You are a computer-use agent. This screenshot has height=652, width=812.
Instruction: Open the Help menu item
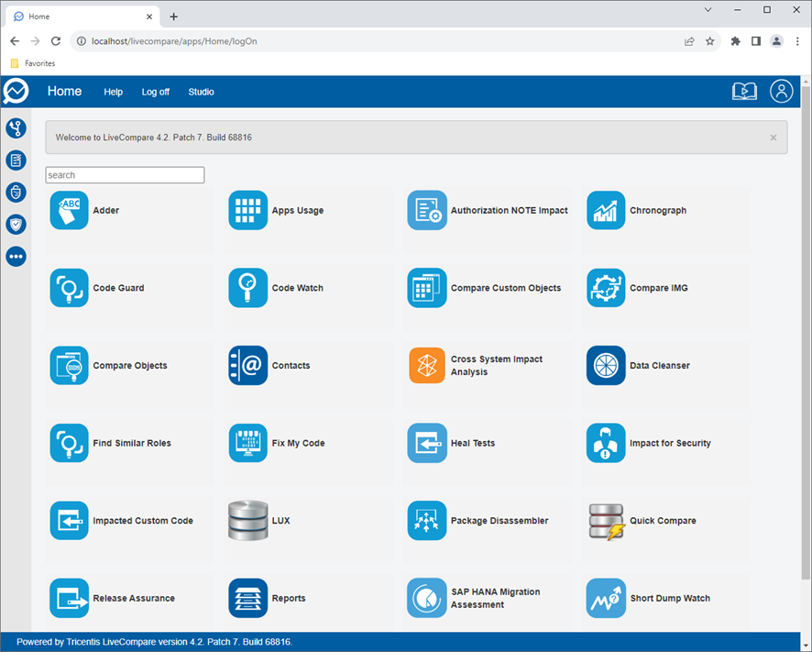pos(113,92)
